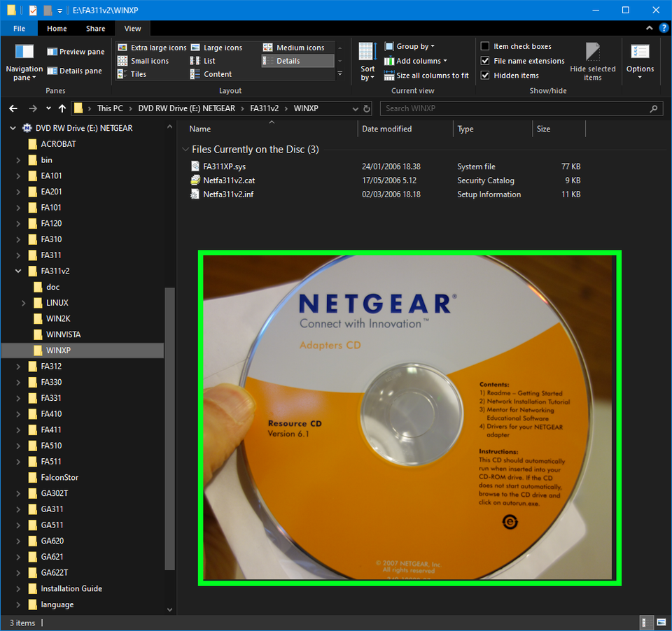Refresh the WINXP folder view
Screen dimensions: 672x631
pyautogui.click(x=367, y=108)
